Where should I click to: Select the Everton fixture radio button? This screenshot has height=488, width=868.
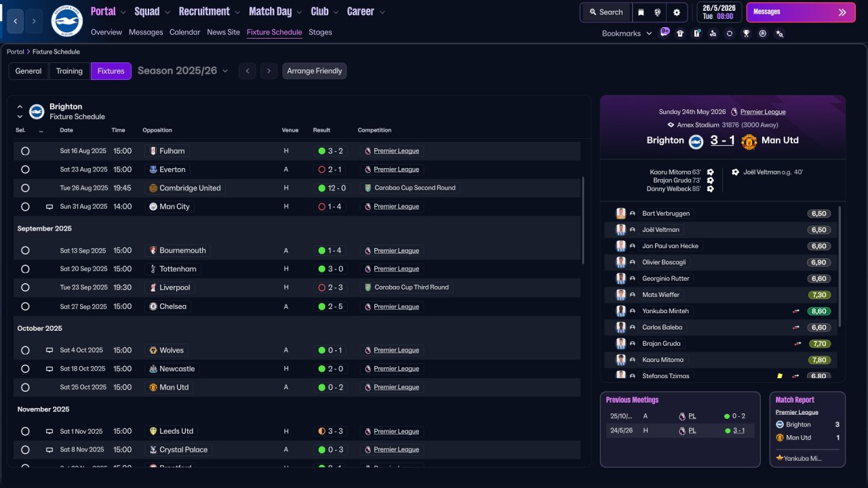pos(25,169)
